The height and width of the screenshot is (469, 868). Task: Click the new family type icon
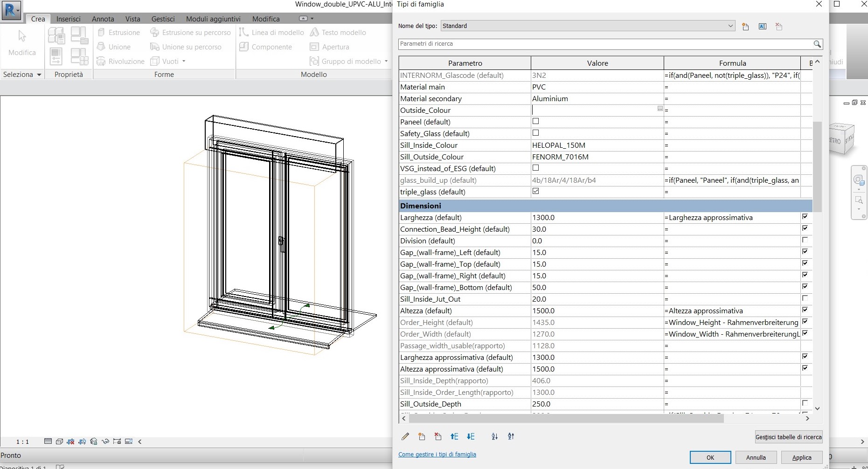click(x=745, y=27)
